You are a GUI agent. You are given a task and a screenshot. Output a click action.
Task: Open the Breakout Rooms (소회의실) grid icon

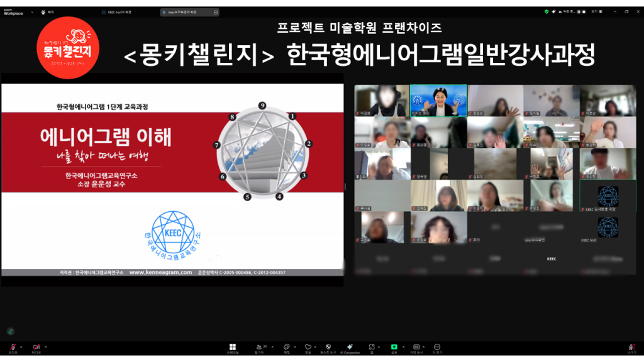[x=233, y=348]
